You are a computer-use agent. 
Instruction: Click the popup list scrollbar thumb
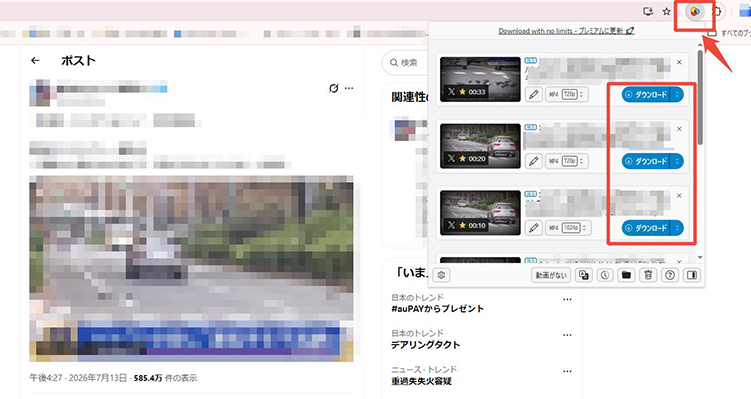click(700, 97)
